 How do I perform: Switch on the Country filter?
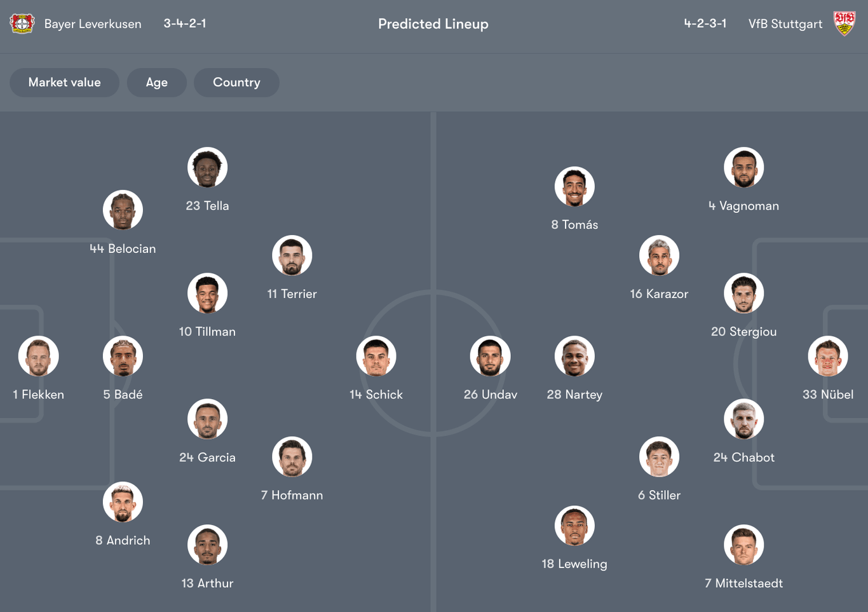click(x=236, y=82)
